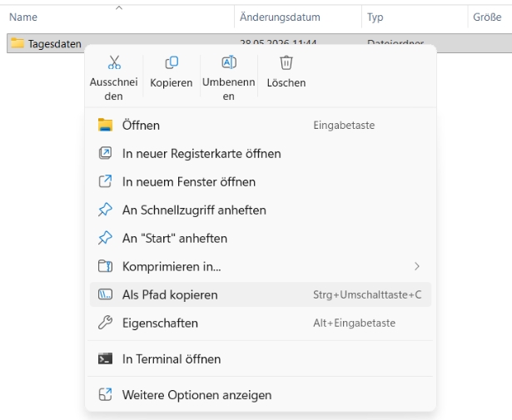Pin folder via An Schnellzugriff anheften
Screen dimensions: 512x420
pos(261,210)
